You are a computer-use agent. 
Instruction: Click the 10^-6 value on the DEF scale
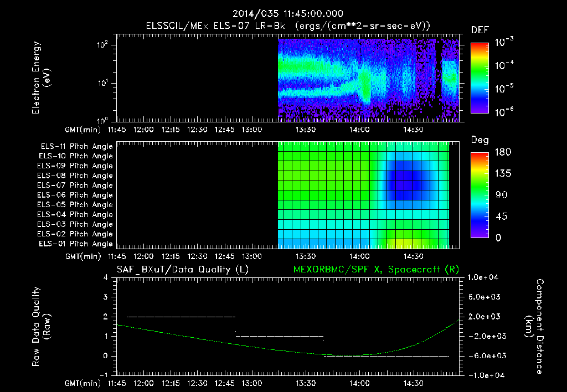(x=504, y=111)
